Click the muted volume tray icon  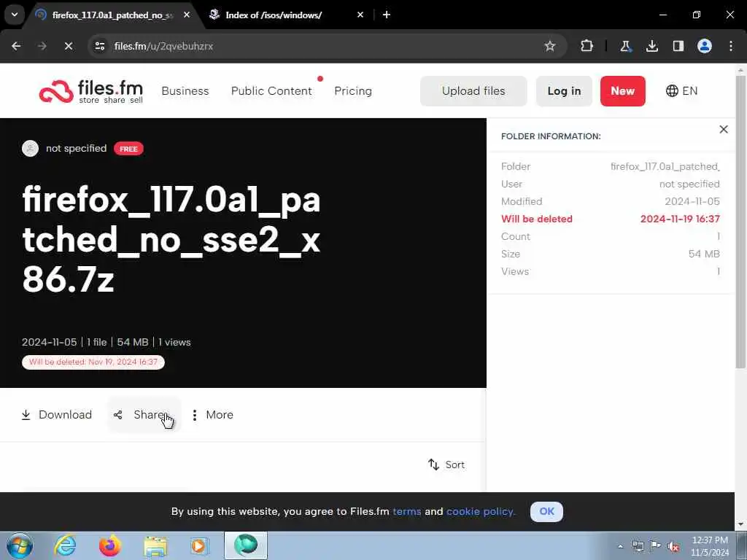(673, 546)
